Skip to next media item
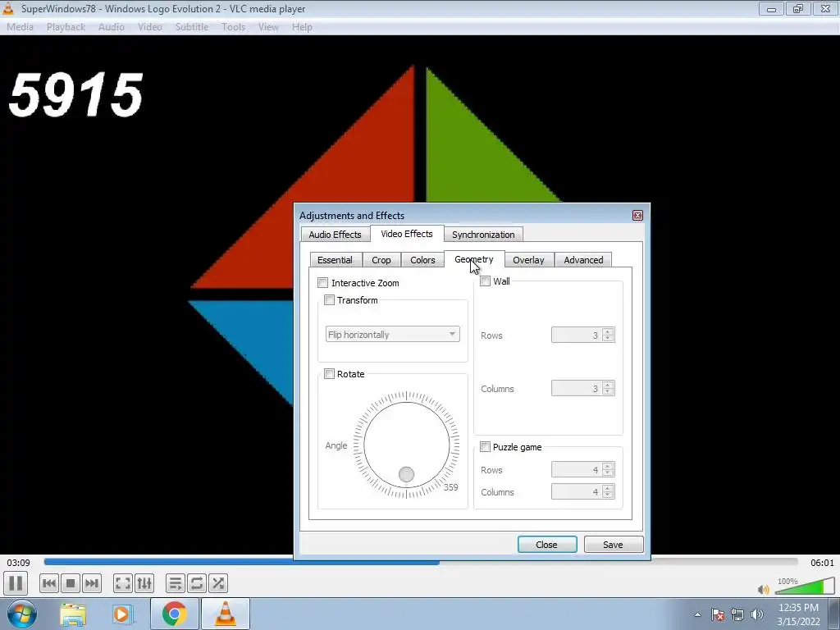Screen dimensions: 840x630 point(92,583)
